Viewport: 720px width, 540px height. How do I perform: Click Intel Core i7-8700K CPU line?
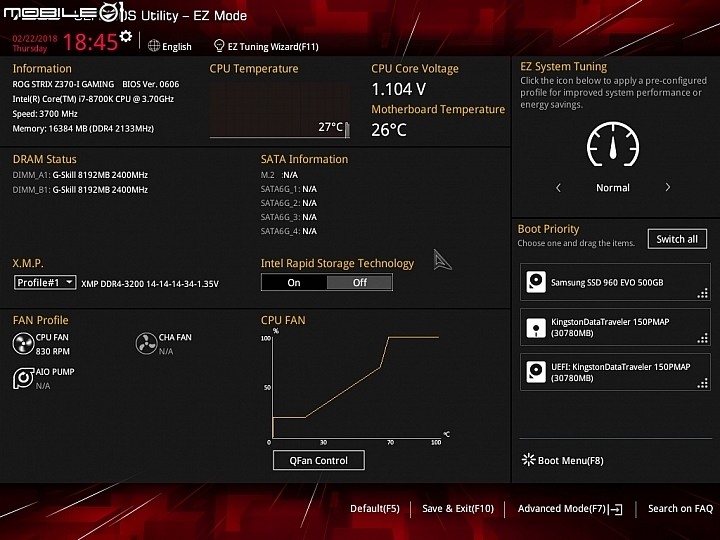tap(93, 99)
